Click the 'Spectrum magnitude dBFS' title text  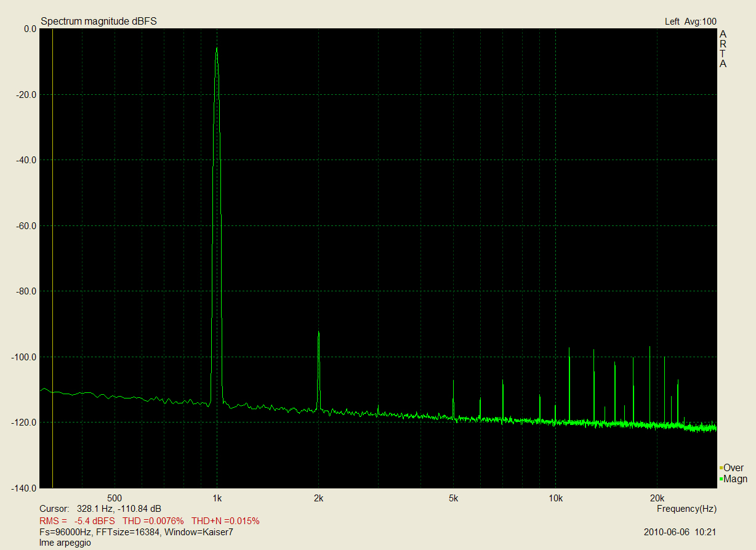coord(99,22)
